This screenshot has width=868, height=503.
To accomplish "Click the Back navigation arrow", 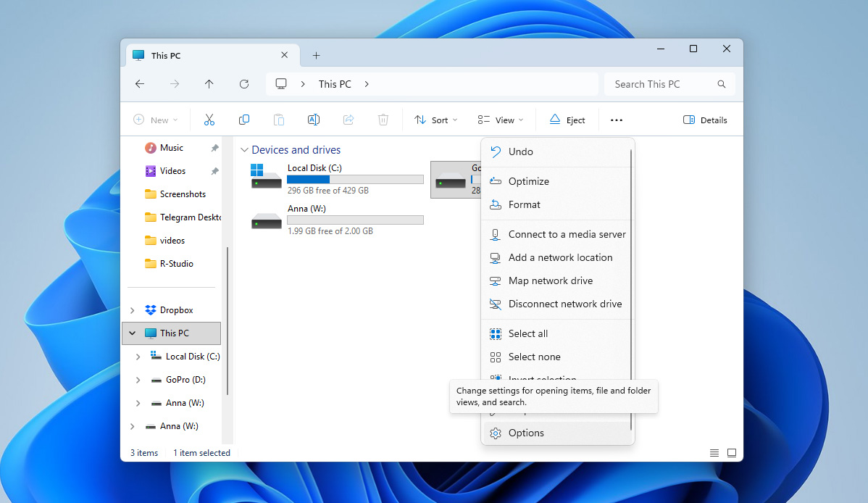I will point(140,84).
